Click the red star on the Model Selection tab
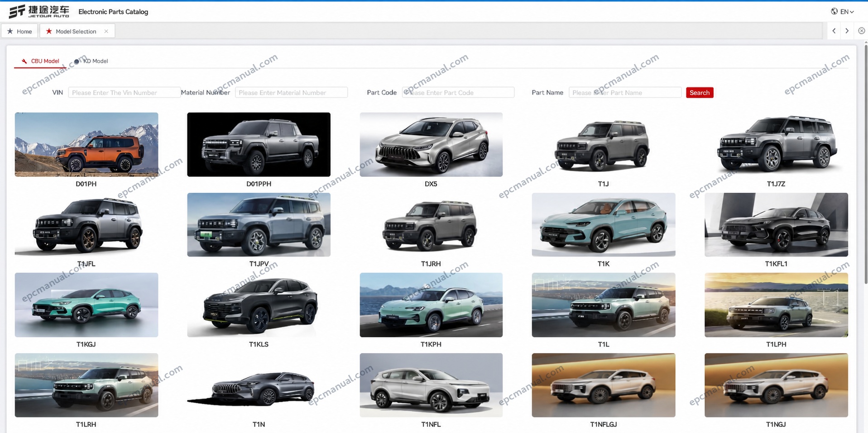Screen dimensions: 868x433 click(49, 31)
